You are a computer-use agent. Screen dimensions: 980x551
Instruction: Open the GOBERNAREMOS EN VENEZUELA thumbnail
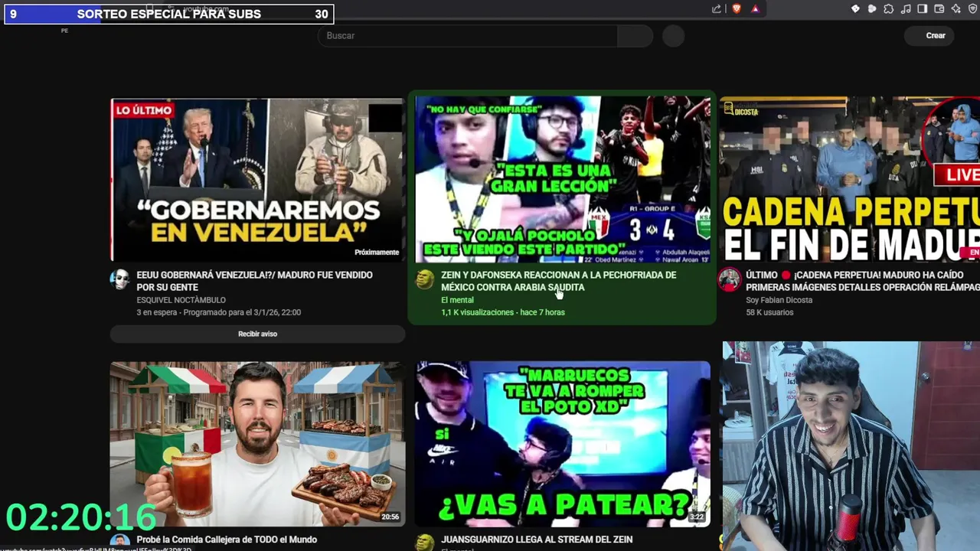[257, 179]
